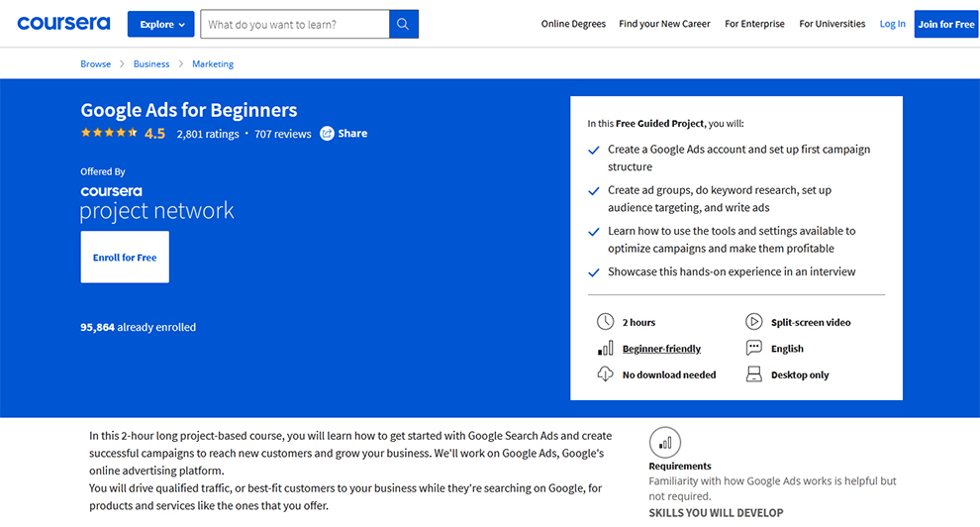980x527 pixels.
Task: Click the Share arrow icon
Action: 327,134
